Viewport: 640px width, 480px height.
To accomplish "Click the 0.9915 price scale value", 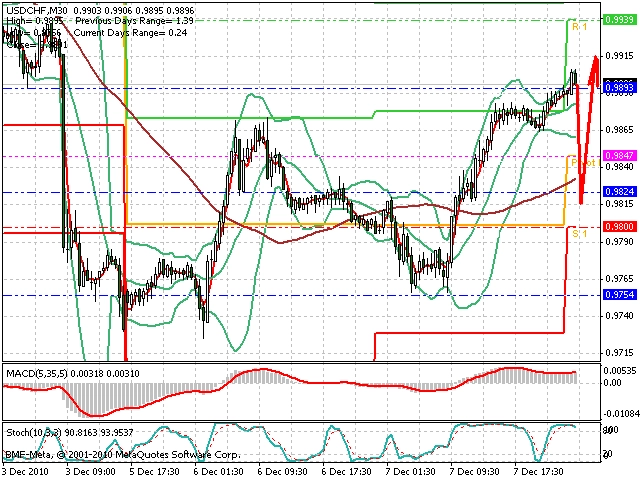I will [x=620, y=56].
